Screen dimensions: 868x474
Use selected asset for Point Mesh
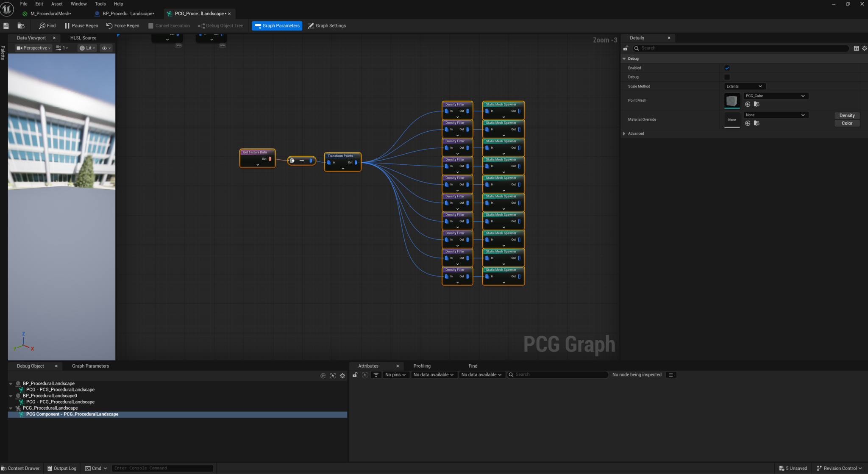coord(748,104)
